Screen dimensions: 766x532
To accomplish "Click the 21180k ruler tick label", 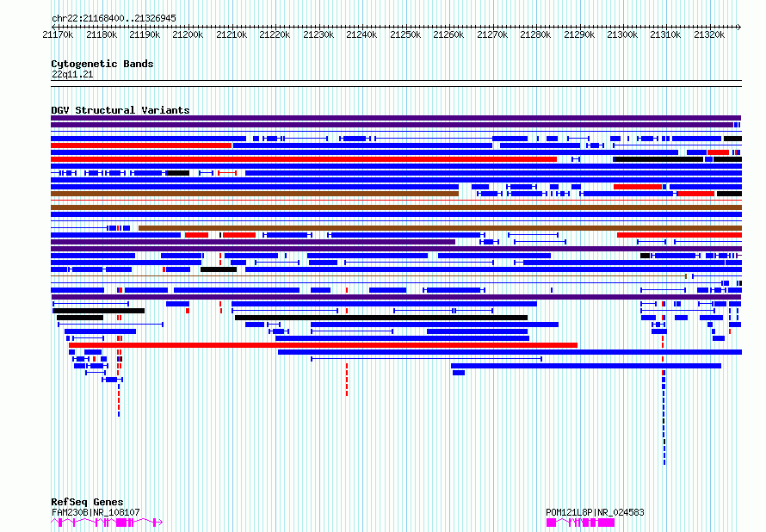I will tap(101, 34).
